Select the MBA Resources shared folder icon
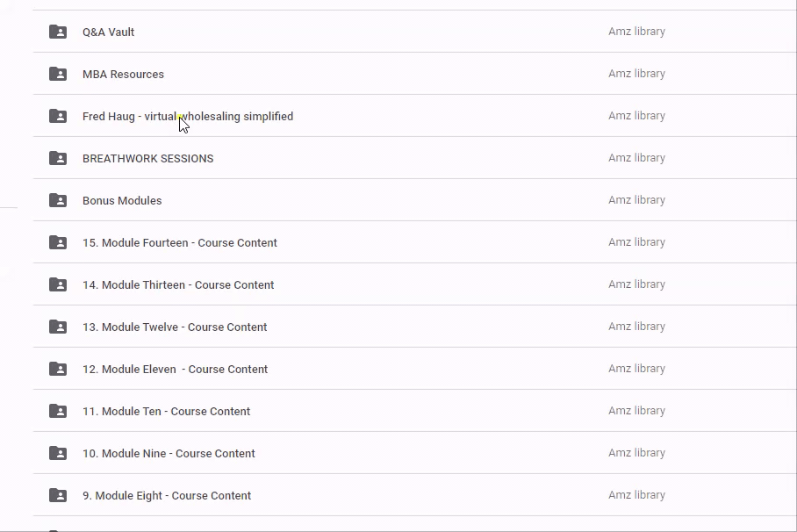797x532 pixels. coord(58,74)
